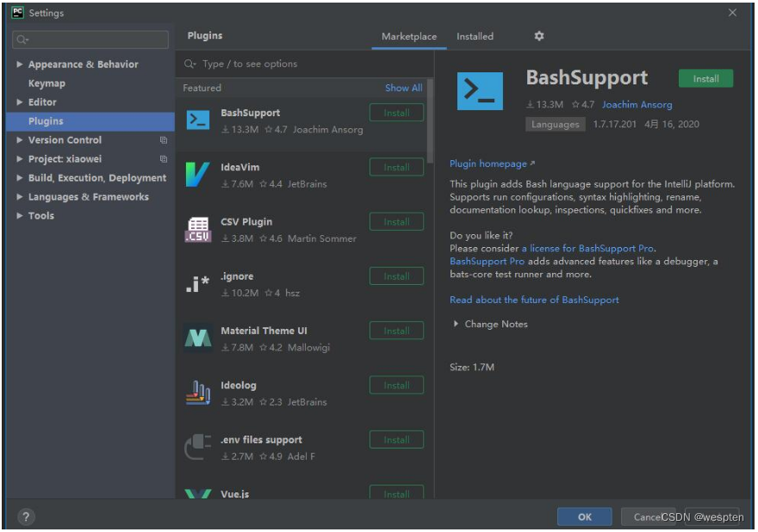Select the CSV Plugin name
This screenshot has height=532, width=758.
tap(246, 222)
